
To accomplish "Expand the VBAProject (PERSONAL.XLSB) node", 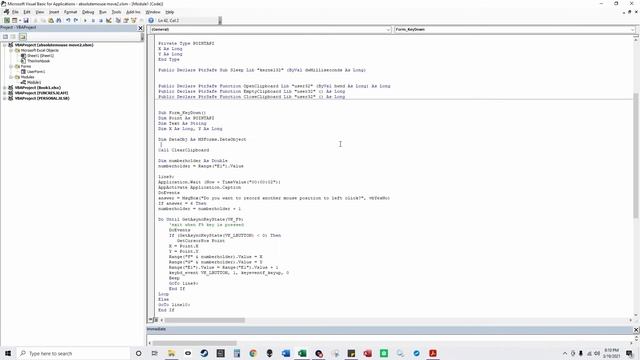I will (x=4, y=98).
